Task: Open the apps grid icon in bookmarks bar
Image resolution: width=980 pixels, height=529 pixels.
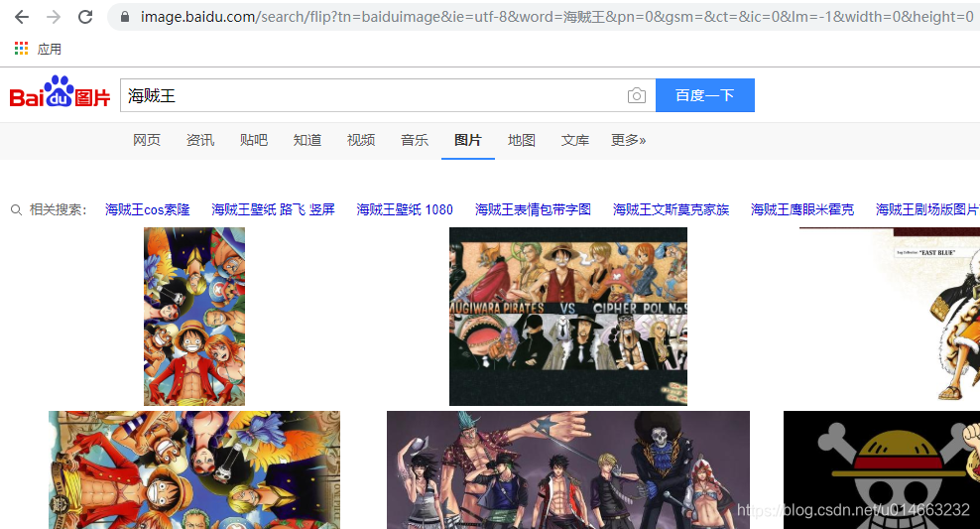Action: (x=21, y=49)
